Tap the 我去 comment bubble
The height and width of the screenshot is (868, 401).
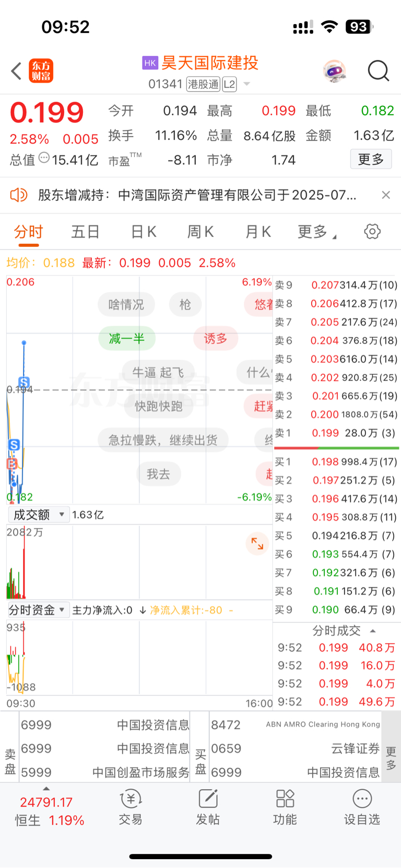coord(158,474)
